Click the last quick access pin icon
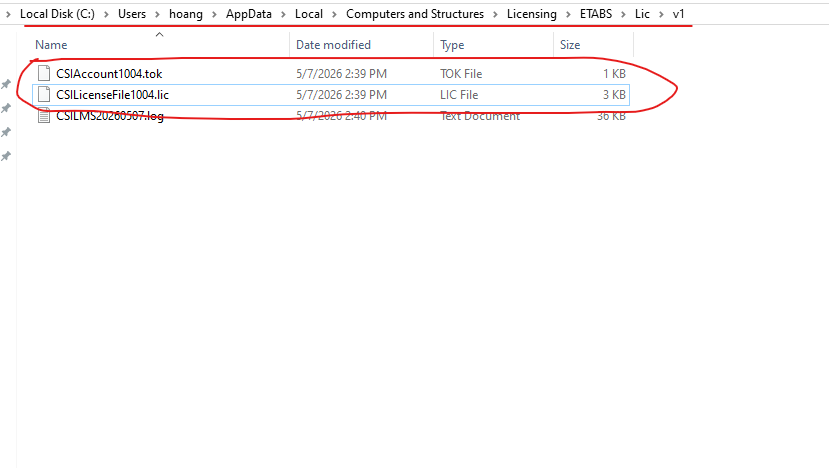 pos(6,156)
